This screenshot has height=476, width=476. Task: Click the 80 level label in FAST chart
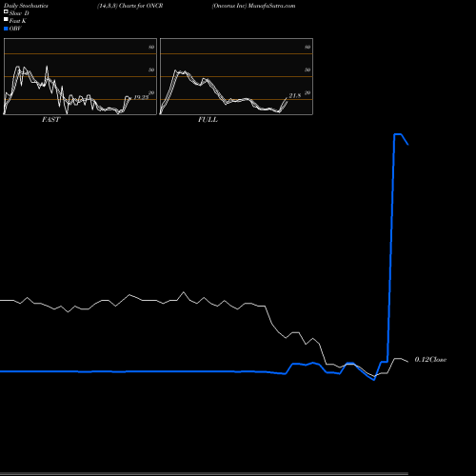point(151,47)
